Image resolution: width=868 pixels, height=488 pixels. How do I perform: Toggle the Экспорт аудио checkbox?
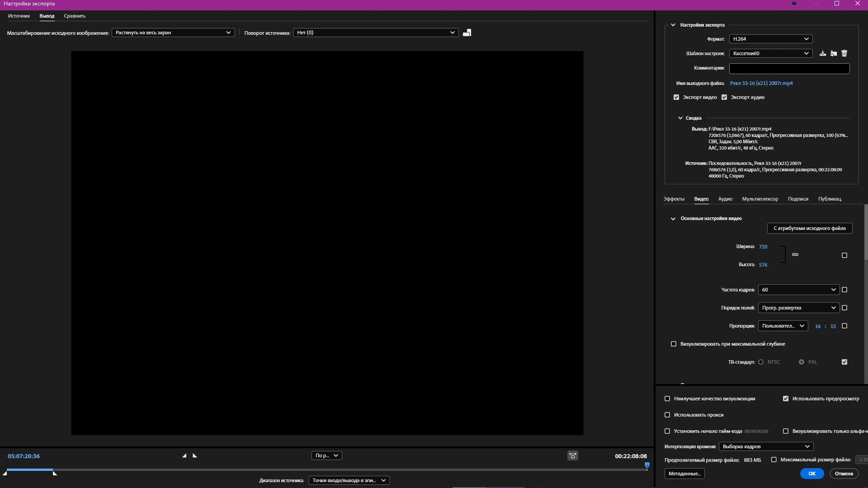724,97
